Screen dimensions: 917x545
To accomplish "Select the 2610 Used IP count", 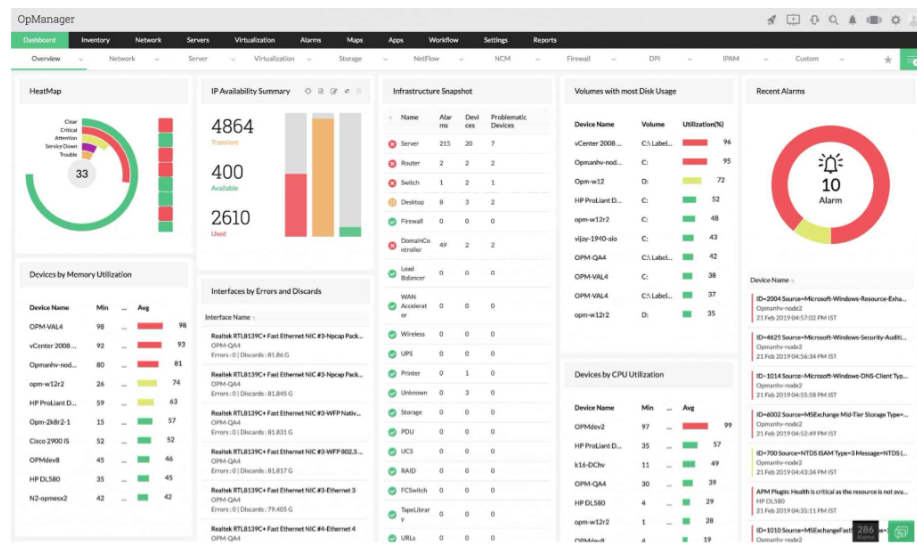I will [230, 218].
